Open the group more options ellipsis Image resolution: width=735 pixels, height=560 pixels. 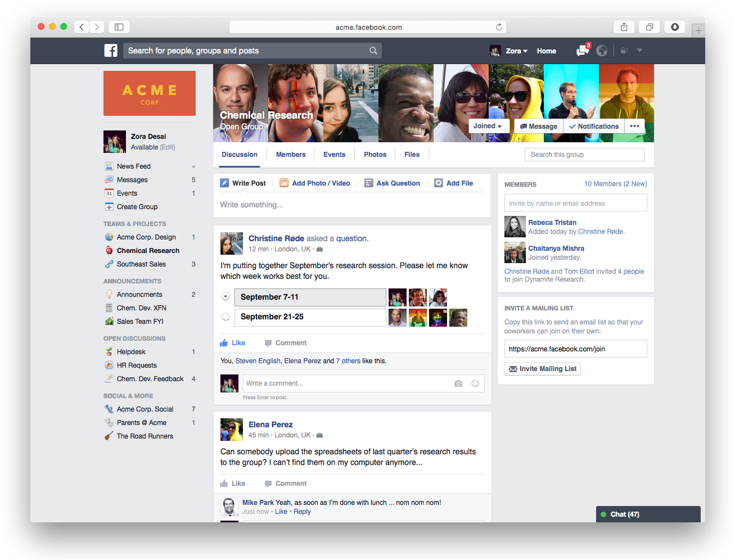[x=634, y=126]
